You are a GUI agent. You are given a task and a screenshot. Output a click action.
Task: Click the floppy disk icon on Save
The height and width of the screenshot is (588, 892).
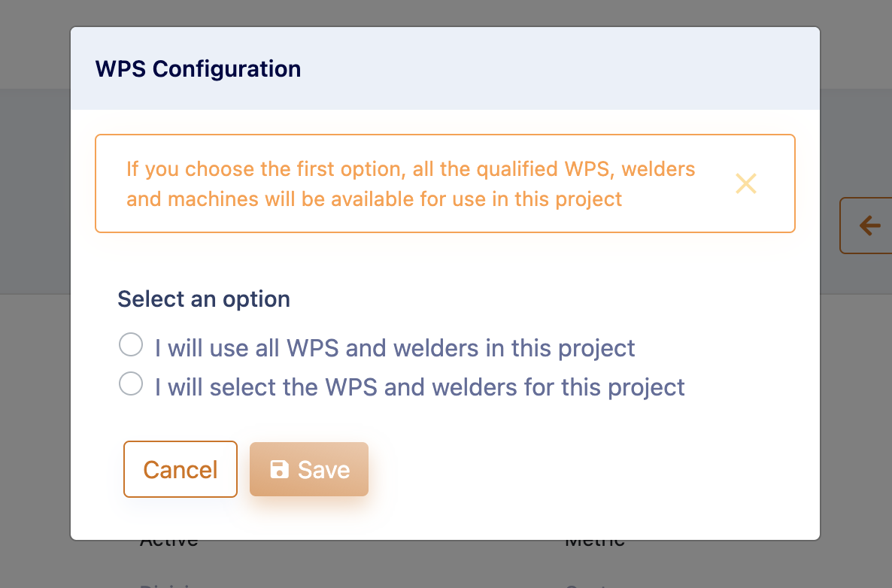(x=279, y=469)
